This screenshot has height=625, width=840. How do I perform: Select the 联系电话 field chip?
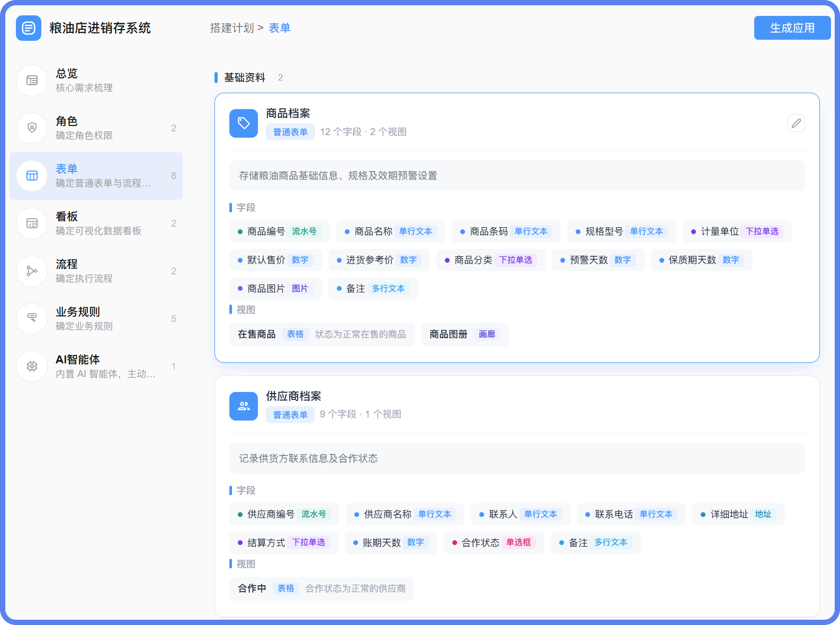point(631,514)
